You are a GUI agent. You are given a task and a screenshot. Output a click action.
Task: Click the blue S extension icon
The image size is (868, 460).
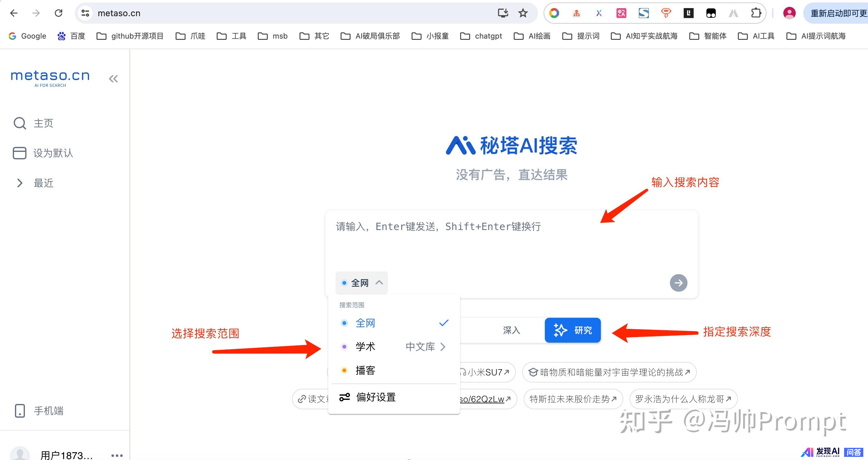644,13
